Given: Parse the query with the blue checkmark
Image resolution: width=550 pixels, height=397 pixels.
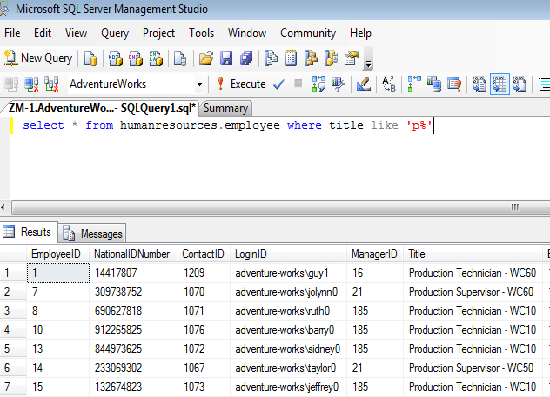Looking at the screenshot, I should coord(279,84).
